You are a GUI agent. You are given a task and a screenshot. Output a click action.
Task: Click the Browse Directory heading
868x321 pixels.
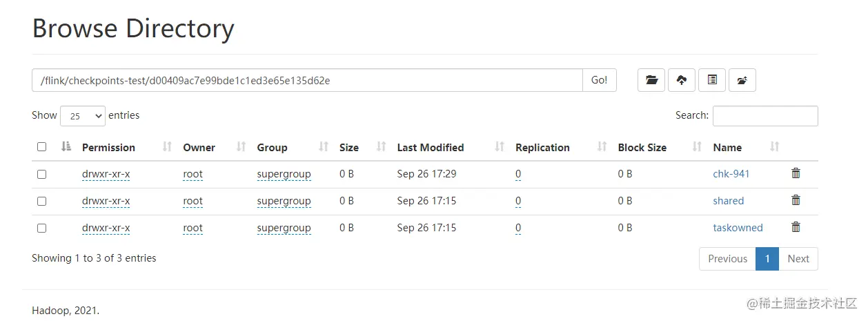pyautogui.click(x=133, y=29)
